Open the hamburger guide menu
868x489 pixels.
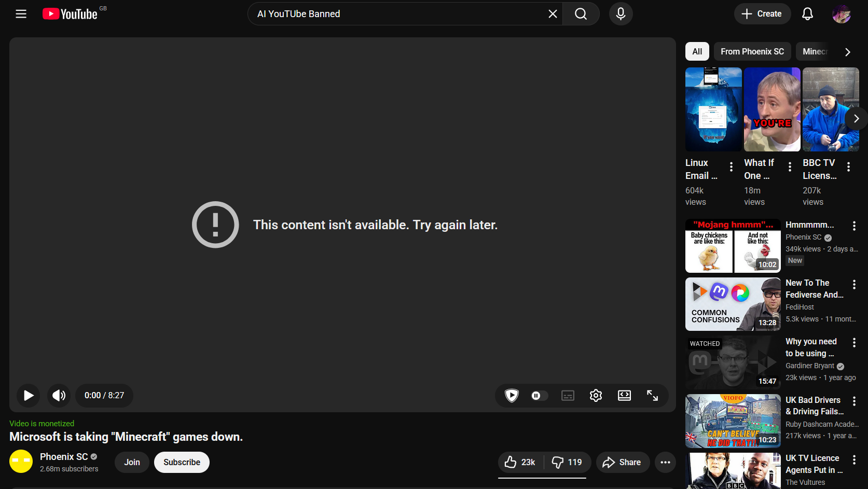pyautogui.click(x=21, y=14)
